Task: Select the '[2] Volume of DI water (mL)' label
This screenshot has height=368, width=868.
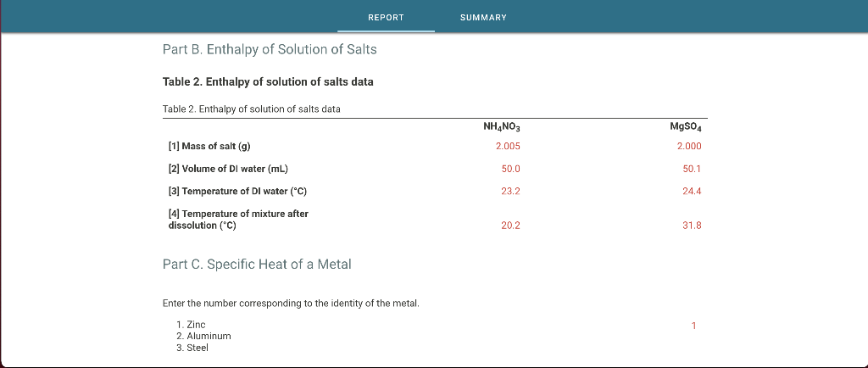Action: pos(228,169)
